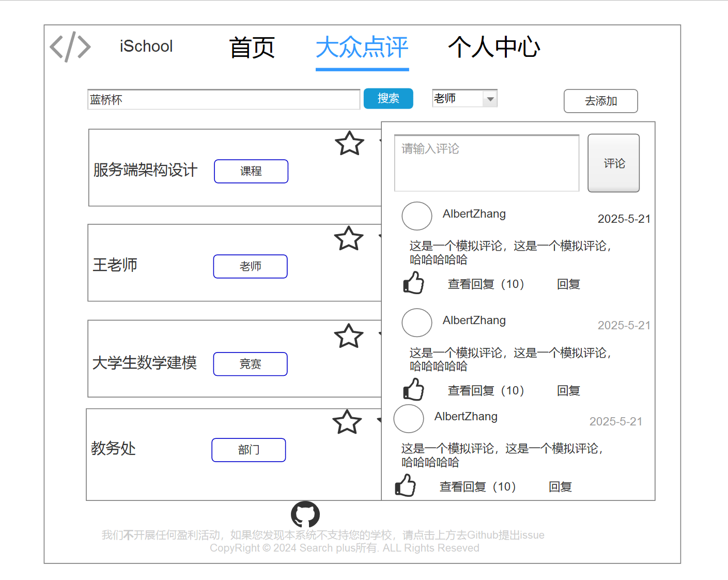728x580 pixels.
Task: Star the 服务端架构设计 card
Action: point(350,144)
